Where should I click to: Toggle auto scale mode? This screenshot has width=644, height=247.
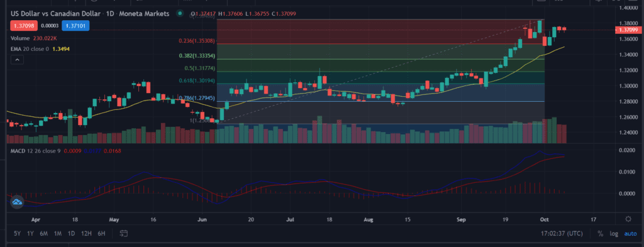click(x=630, y=233)
